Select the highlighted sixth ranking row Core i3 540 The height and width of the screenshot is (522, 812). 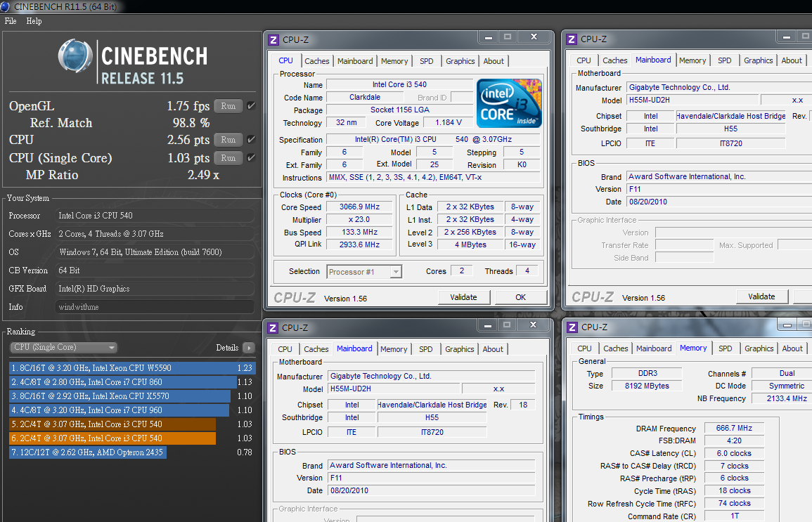[132, 438]
